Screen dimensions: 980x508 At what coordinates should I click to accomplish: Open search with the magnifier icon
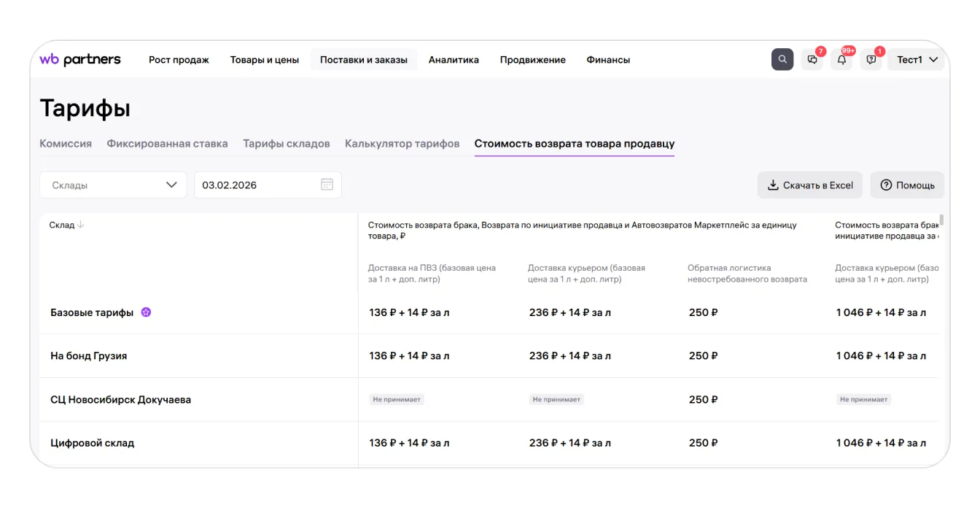782,60
